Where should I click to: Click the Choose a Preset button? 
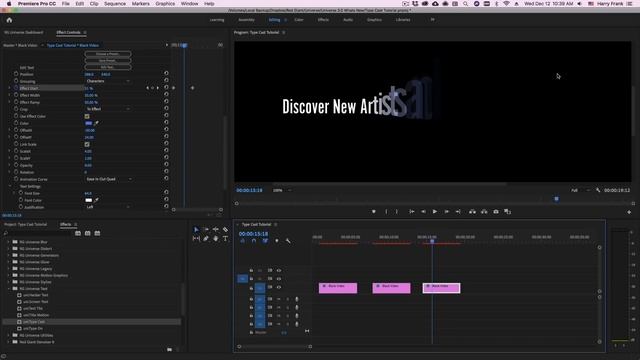tap(108, 54)
